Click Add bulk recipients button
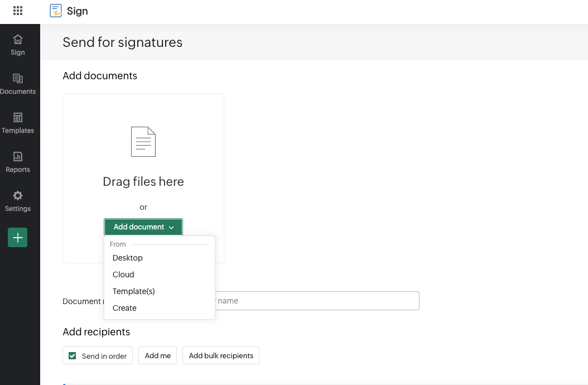Image resolution: width=588 pixels, height=385 pixels. [221, 355]
